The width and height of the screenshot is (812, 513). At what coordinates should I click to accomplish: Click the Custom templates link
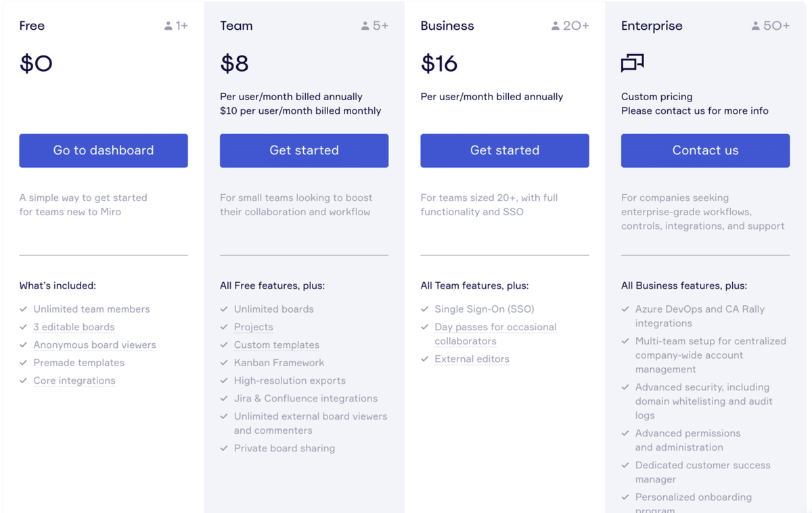pyautogui.click(x=277, y=345)
